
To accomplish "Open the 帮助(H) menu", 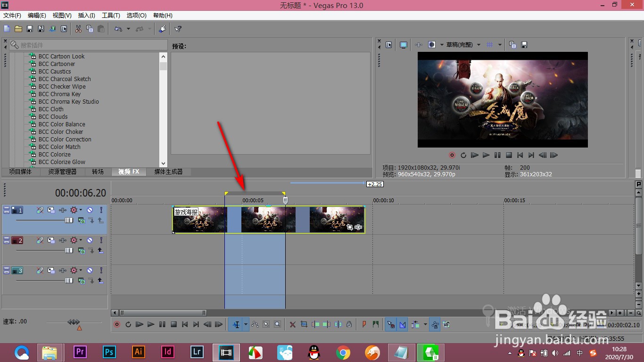I will 163,16.
